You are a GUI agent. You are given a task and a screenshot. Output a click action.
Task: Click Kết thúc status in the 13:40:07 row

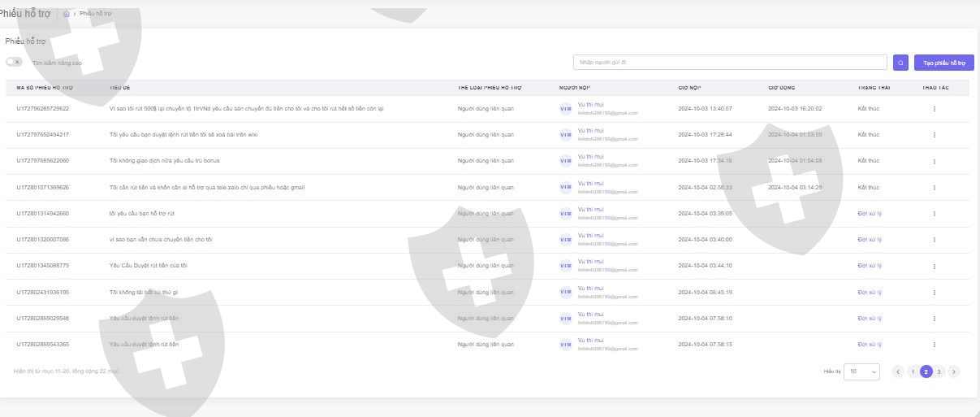868,109
